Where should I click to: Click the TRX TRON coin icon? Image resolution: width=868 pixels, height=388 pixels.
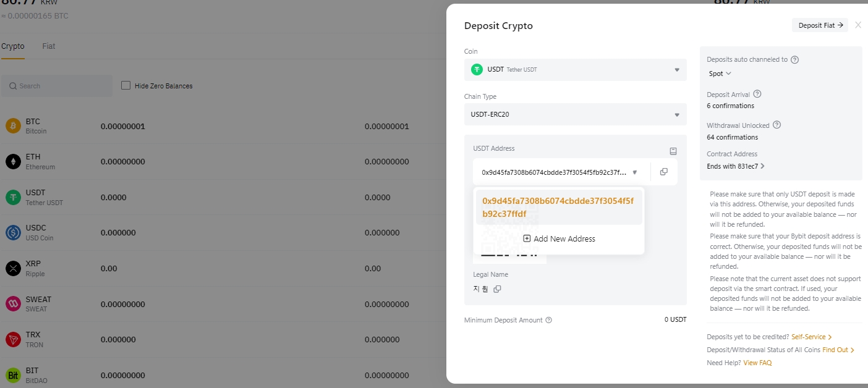point(13,339)
